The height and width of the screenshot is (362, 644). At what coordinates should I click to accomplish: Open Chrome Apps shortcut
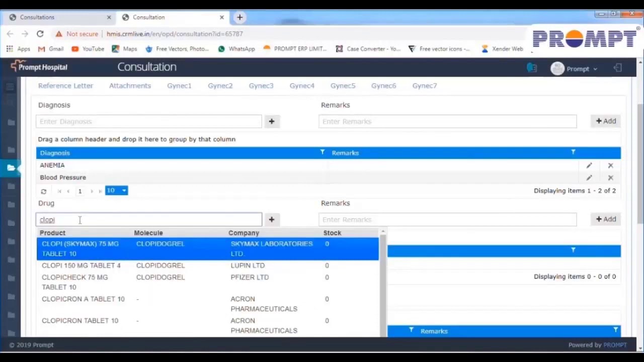tap(18, 49)
